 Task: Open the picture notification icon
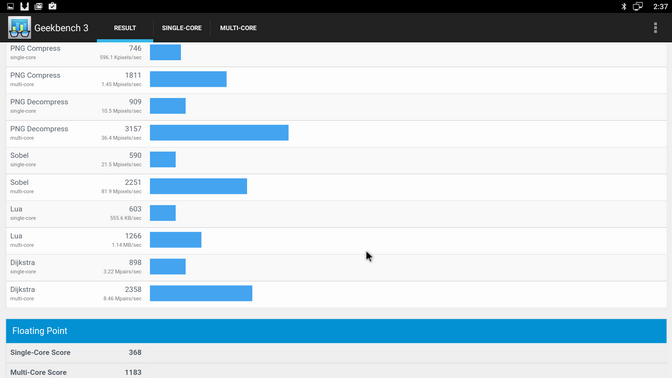click(11, 6)
